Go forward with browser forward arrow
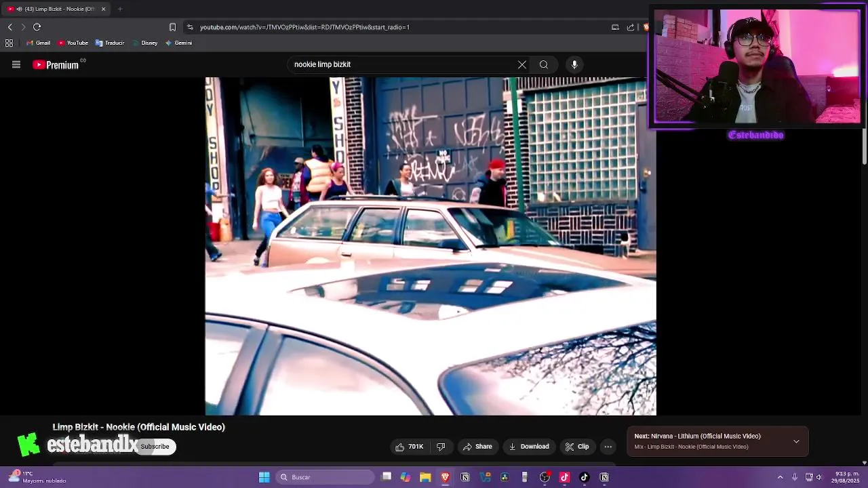868x488 pixels. (23, 27)
